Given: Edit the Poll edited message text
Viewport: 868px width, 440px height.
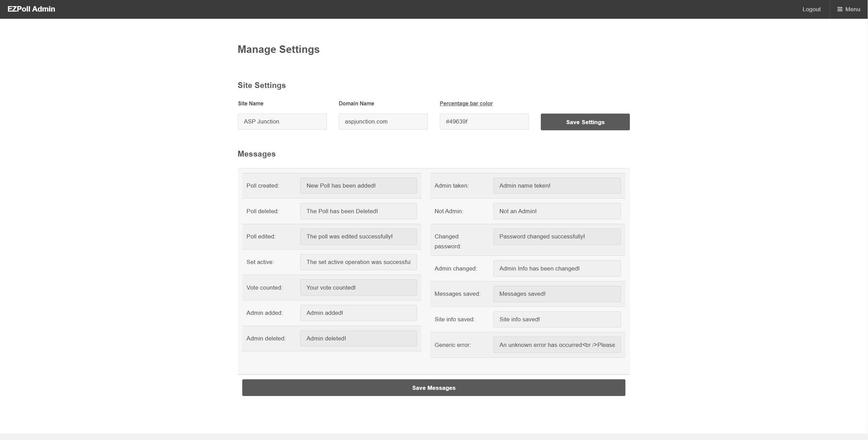Looking at the screenshot, I should click(x=358, y=236).
